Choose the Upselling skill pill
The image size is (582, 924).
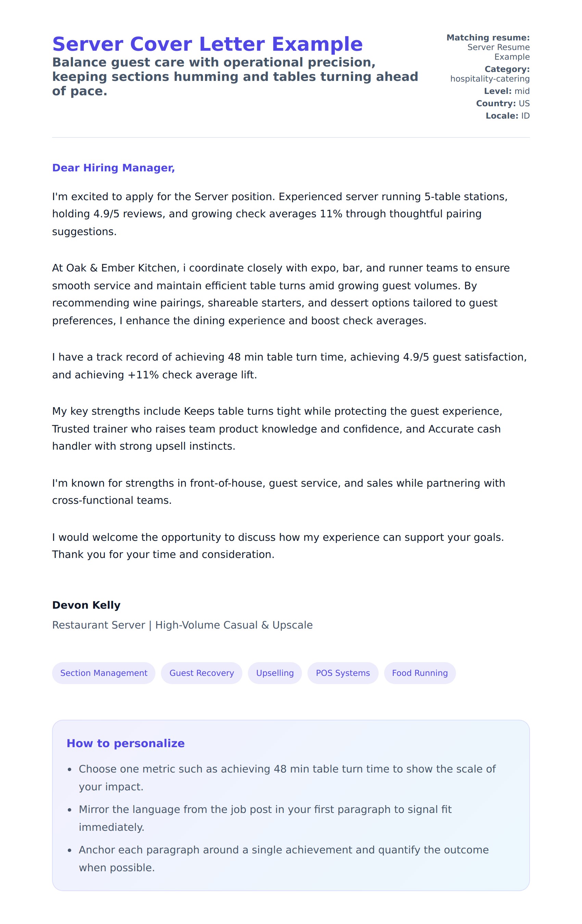[x=275, y=673]
